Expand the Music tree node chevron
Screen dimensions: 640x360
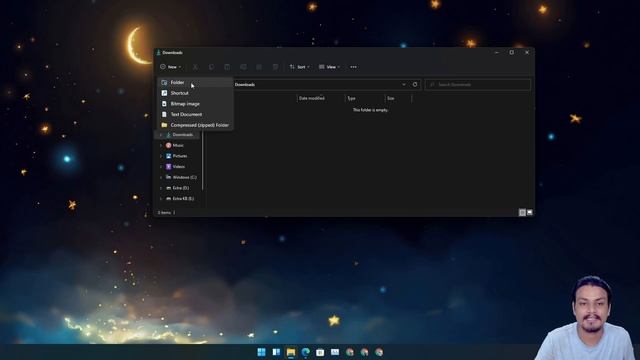tap(161, 145)
